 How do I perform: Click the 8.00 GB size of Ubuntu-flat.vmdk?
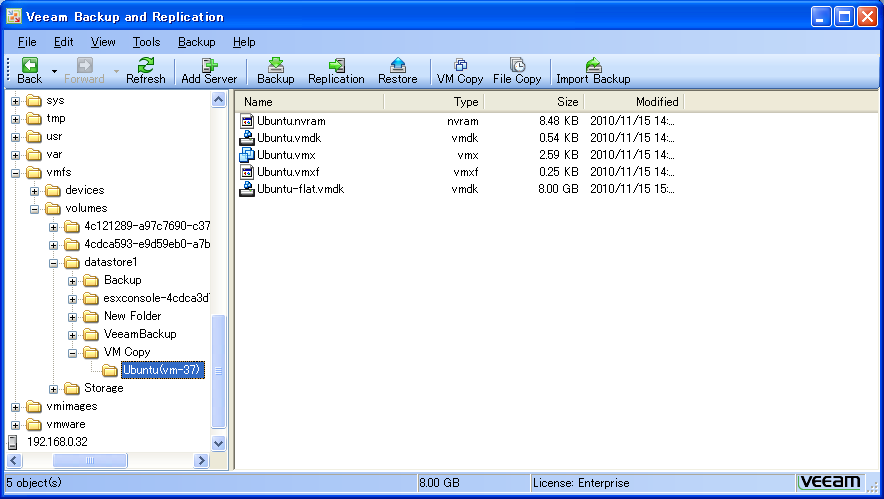(x=558, y=189)
